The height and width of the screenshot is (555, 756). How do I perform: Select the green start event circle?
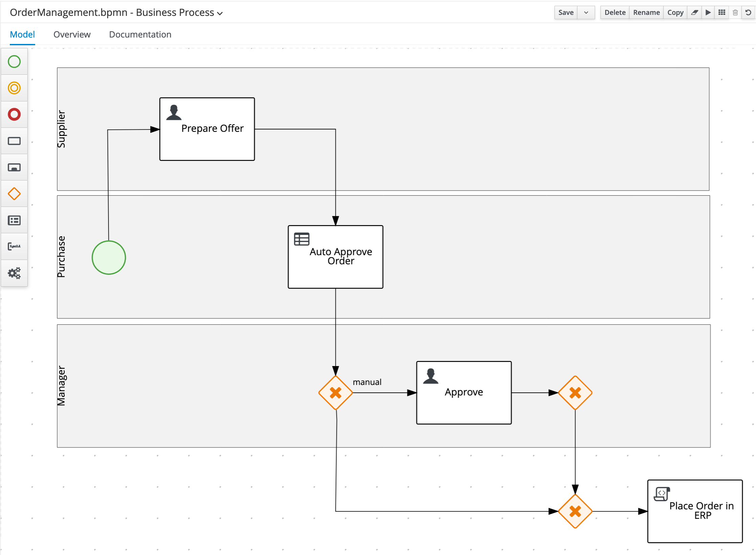coord(109,258)
